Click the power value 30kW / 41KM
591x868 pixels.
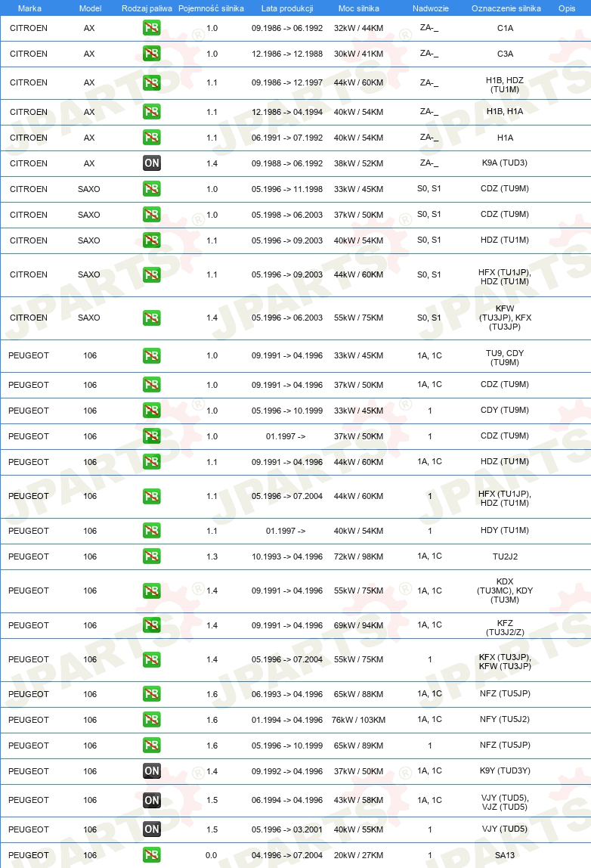tap(358, 54)
